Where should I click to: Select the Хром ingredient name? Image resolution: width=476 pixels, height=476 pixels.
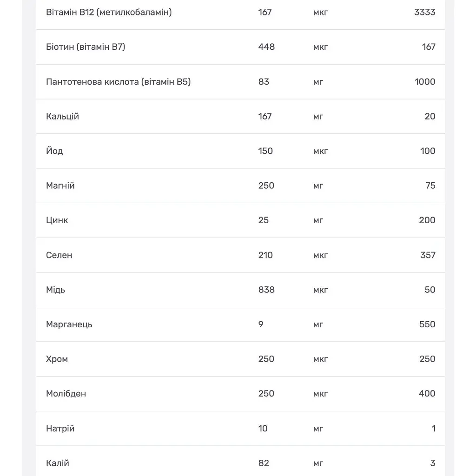click(57, 359)
